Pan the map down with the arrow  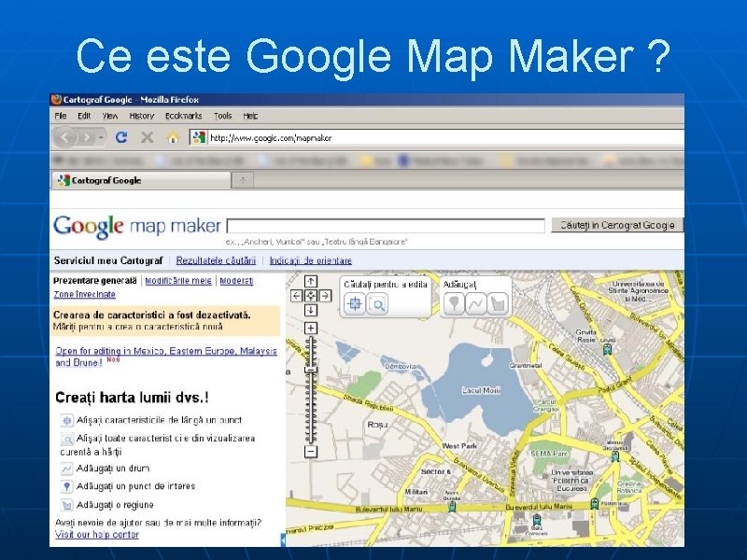pos(311,310)
